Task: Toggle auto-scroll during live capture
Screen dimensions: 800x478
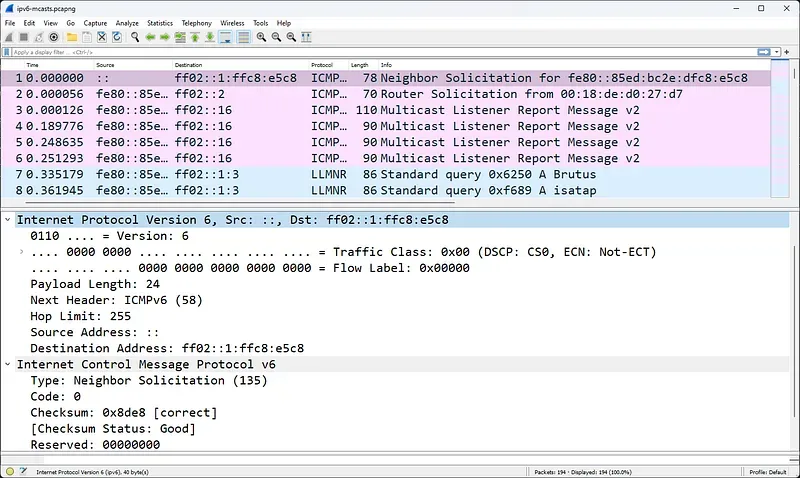Action: coord(225,37)
